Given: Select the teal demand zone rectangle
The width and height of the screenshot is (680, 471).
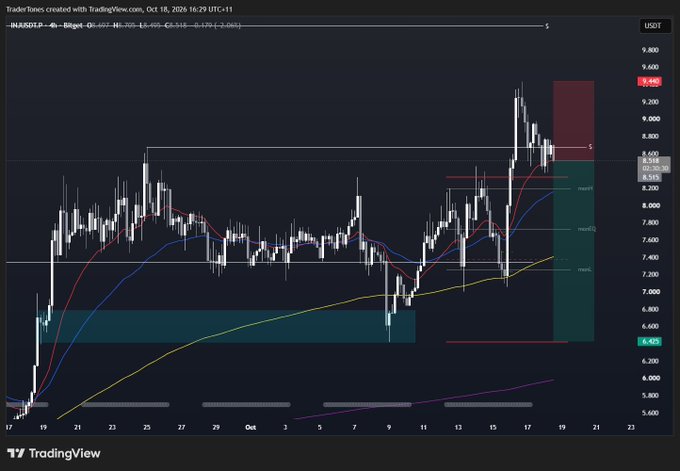Looking at the screenshot, I should [228, 326].
